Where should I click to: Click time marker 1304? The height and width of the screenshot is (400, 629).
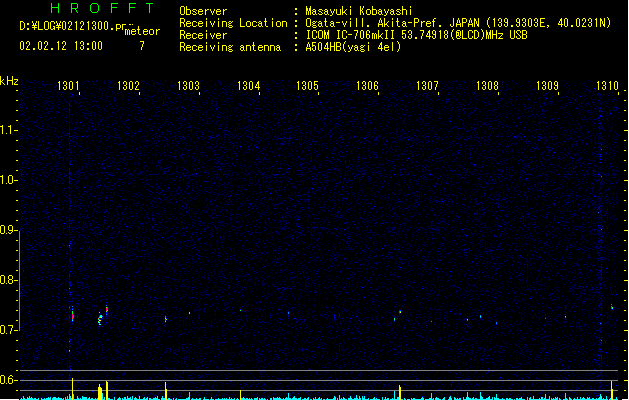point(248,86)
